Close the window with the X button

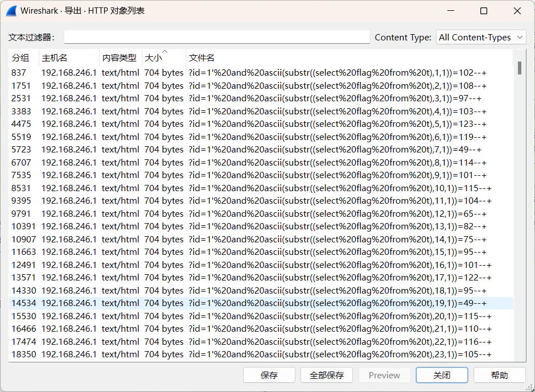coord(517,11)
